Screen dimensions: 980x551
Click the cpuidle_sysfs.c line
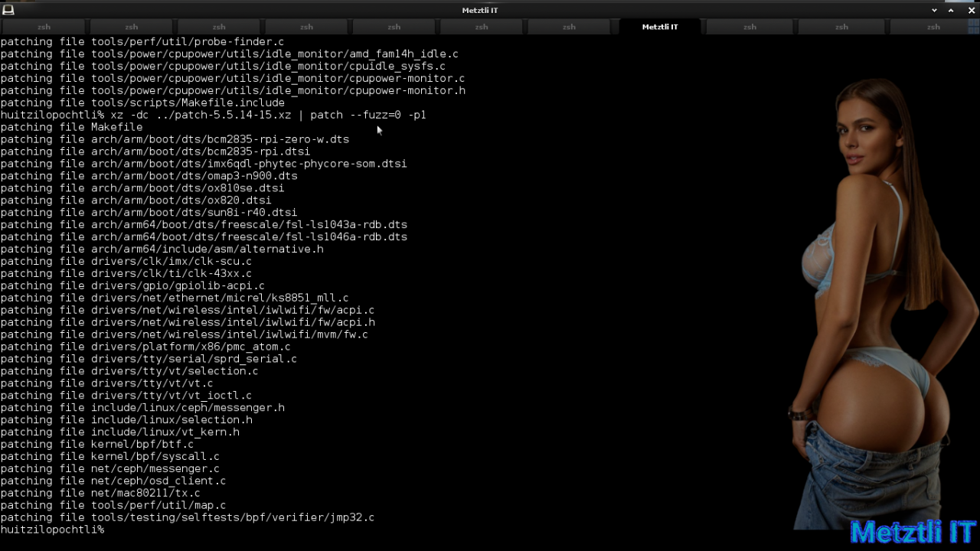(x=223, y=67)
